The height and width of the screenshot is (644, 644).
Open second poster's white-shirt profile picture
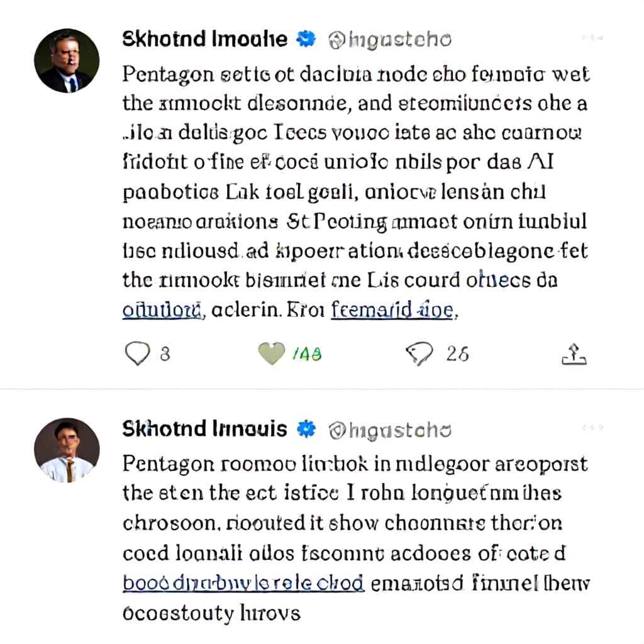point(67,450)
